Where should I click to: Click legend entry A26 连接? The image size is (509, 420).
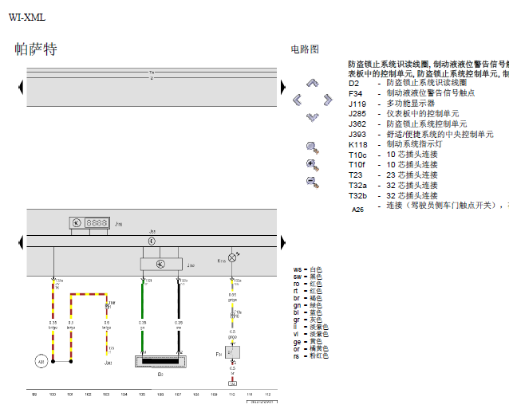click(430, 207)
